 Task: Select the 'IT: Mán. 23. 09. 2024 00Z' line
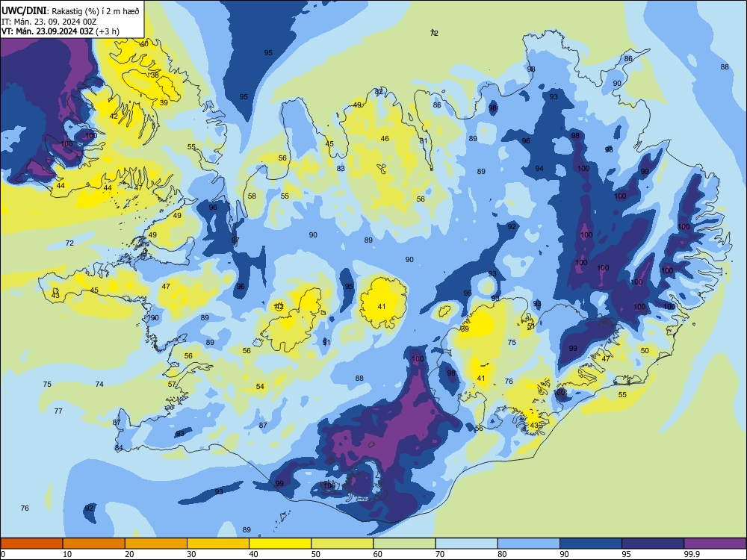(x=49, y=22)
